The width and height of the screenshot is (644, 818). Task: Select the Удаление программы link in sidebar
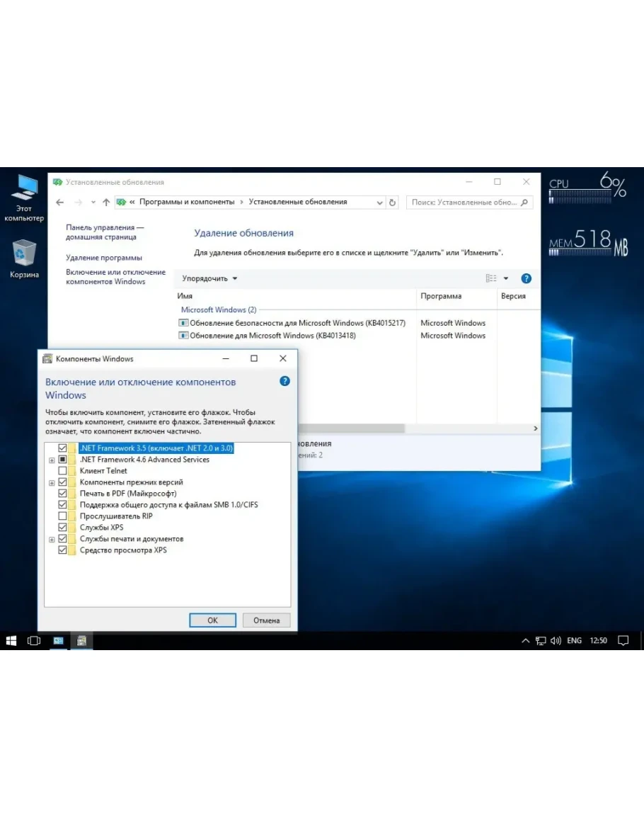pyautogui.click(x=104, y=258)
